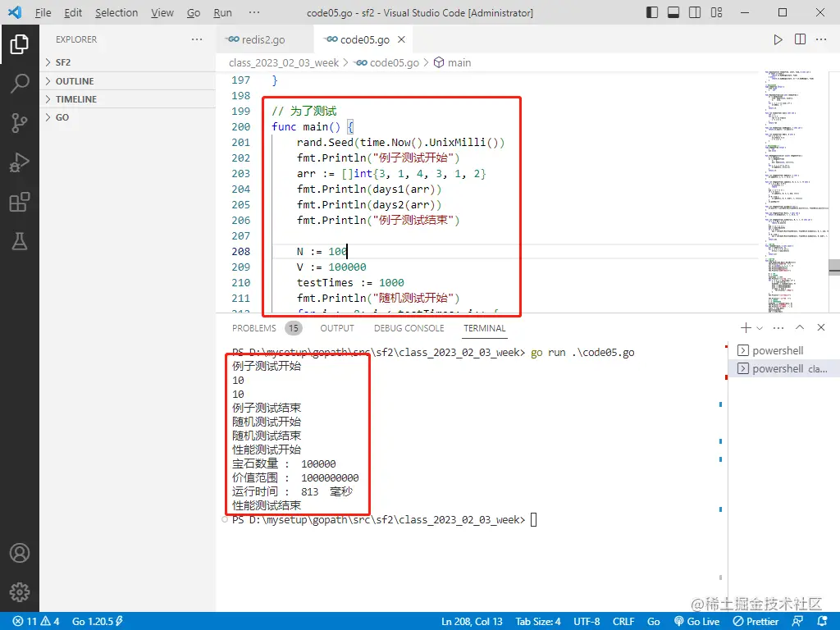Expand the SF2 folder section
This screenshot has width=840, height=630.
(x=127, y=62)
